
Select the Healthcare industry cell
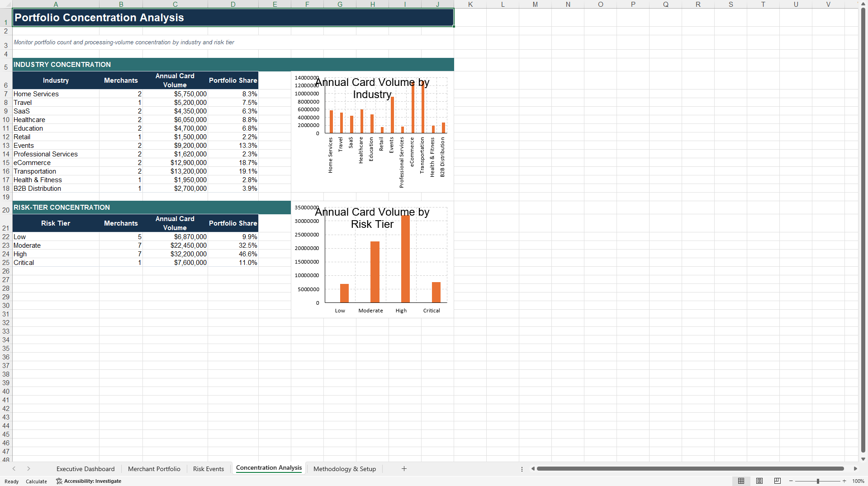click(56, 120)
